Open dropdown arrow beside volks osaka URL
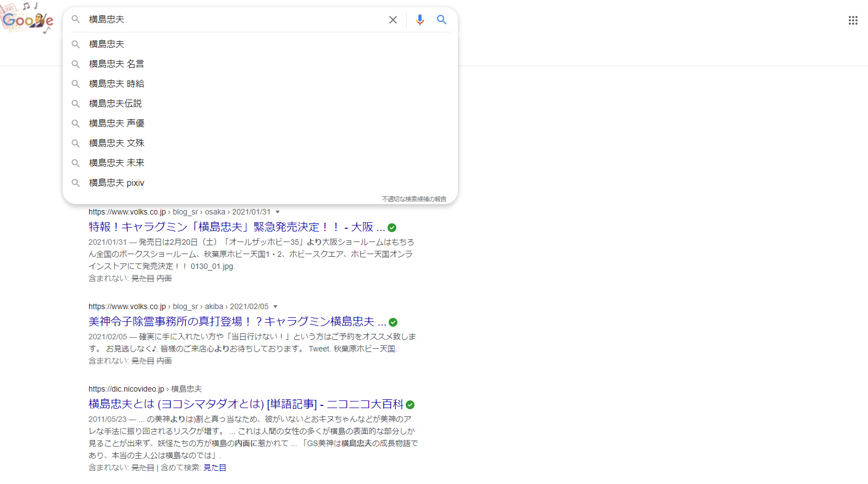The width and height of the screenshot is (868, 484). pyautogui.click(x=278, y=212)
